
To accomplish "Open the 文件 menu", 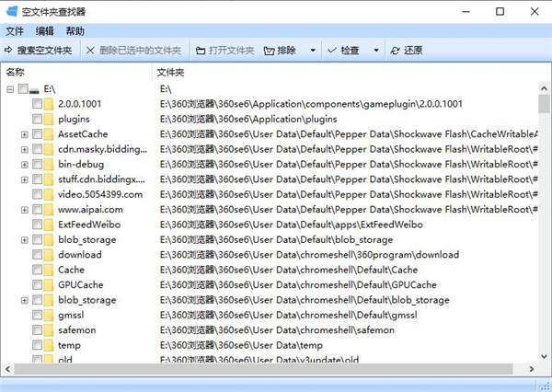I will (x=15, y=31).
